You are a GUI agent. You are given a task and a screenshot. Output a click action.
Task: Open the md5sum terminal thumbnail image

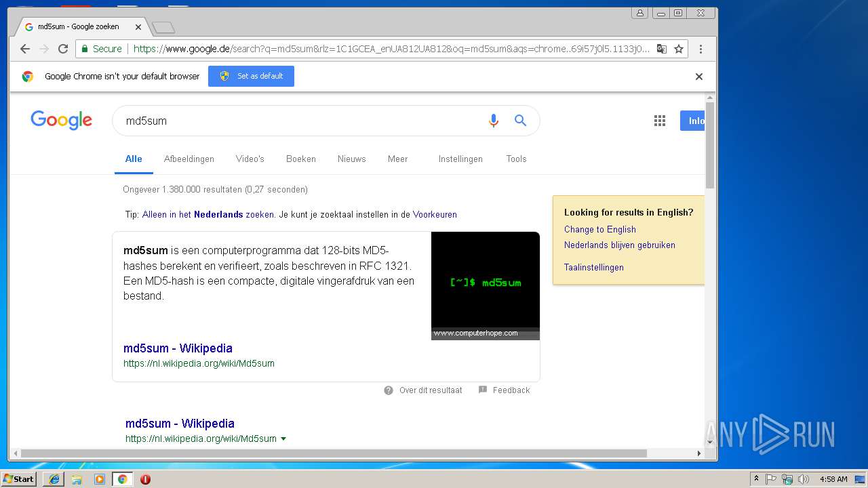[x=486, y=285]
